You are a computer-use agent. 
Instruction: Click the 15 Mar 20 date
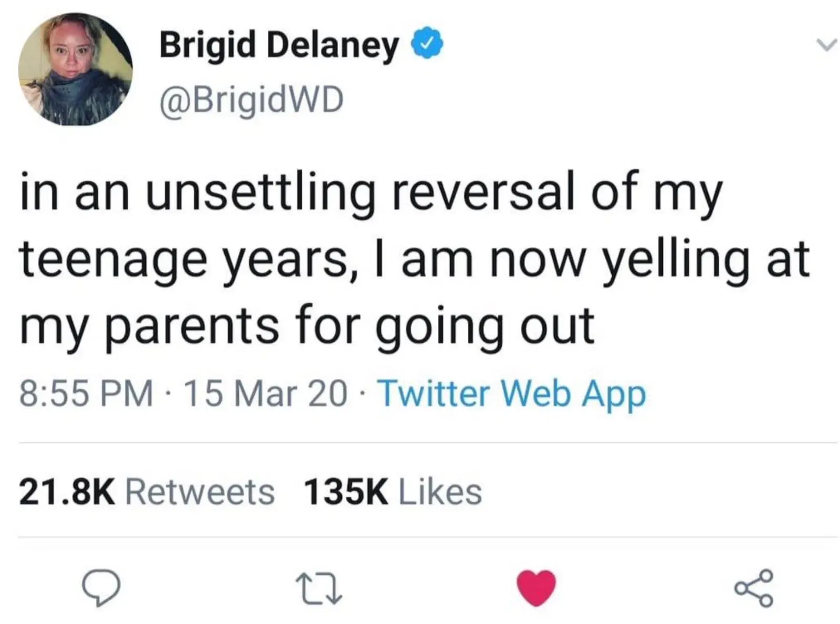pyautogui.click(x=266, y=394)
